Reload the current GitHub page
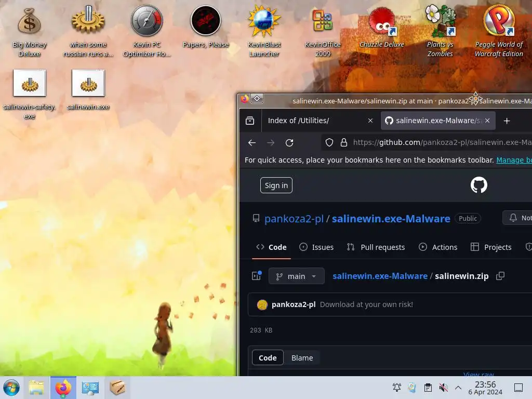The image size is (532, 399). coord(289,143)
